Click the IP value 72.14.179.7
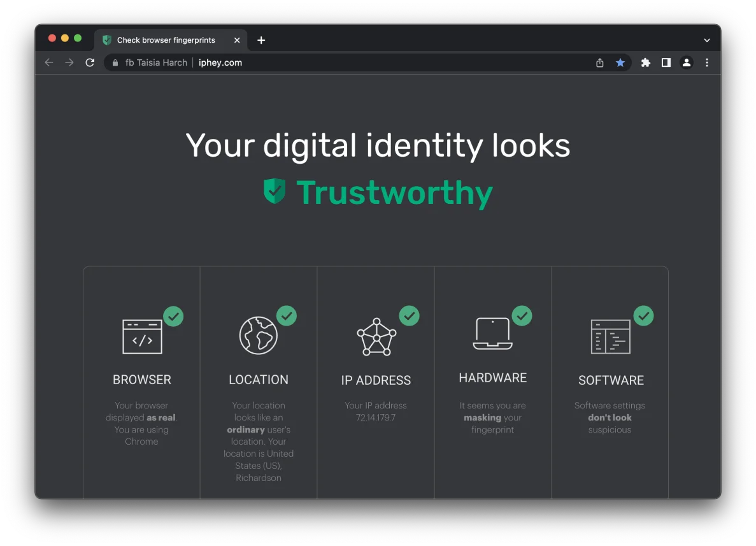The height and width of the screenshot is (546, 756). (x=376, y=418)
